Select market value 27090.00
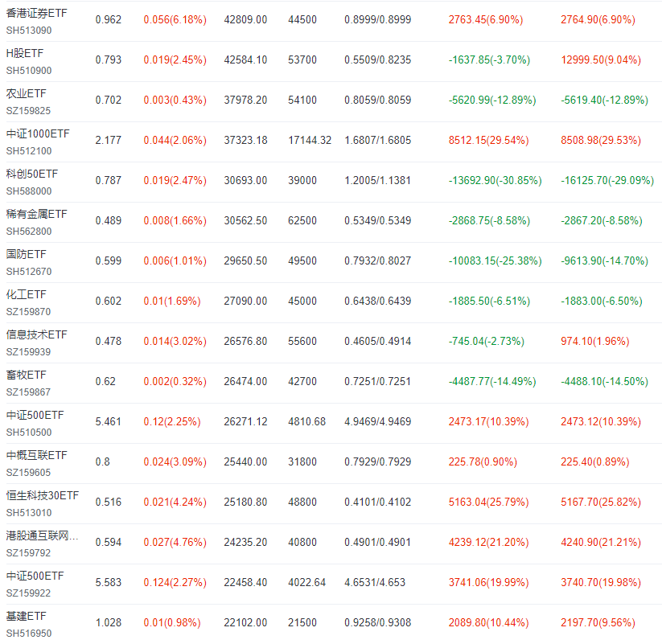Image resolution: width=662 pixels, height=644 pixels. click(245, 301)
